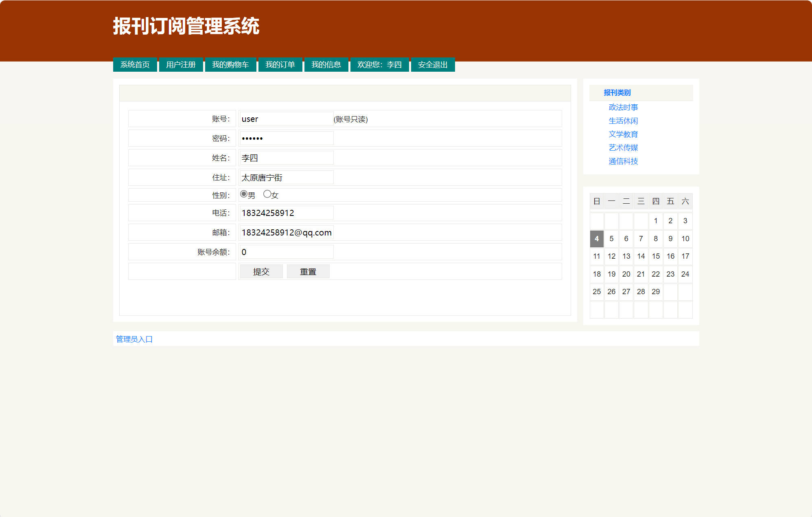
Task: Open the 艺术传媒 category link
Action: coord(623,147)
